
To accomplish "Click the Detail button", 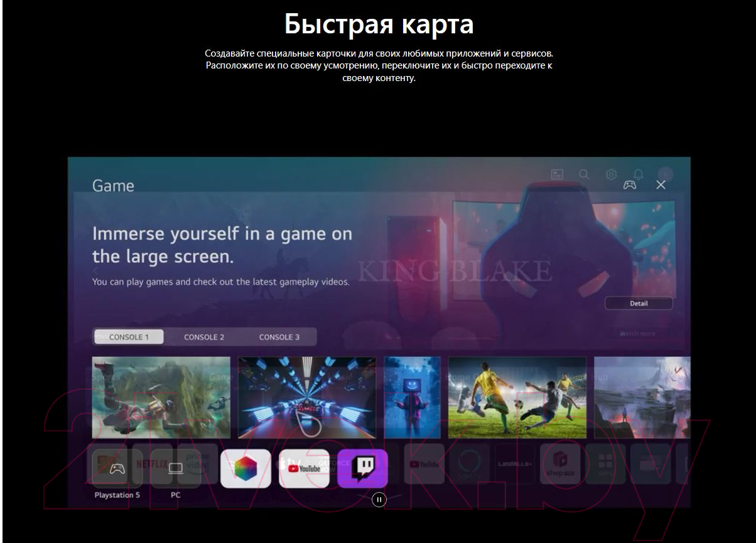I will coord(639,304).
